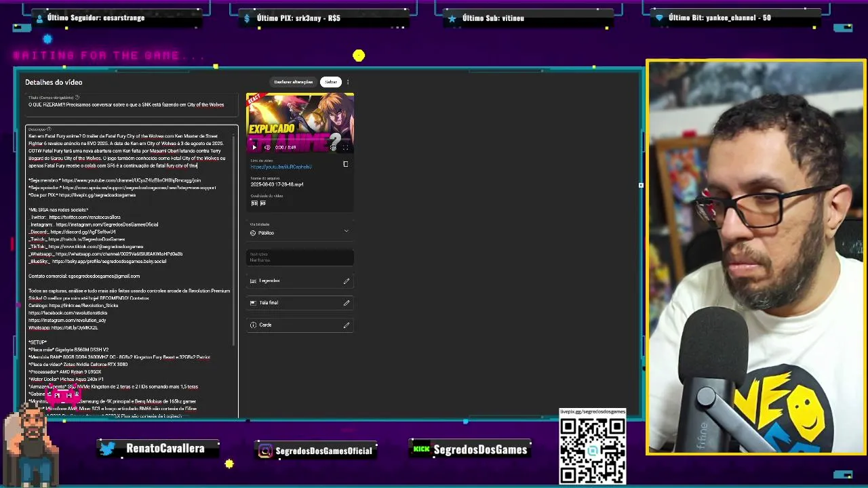Click the livepix.gg PIX donation URL

pyautogui.click(x=98, y=195)
